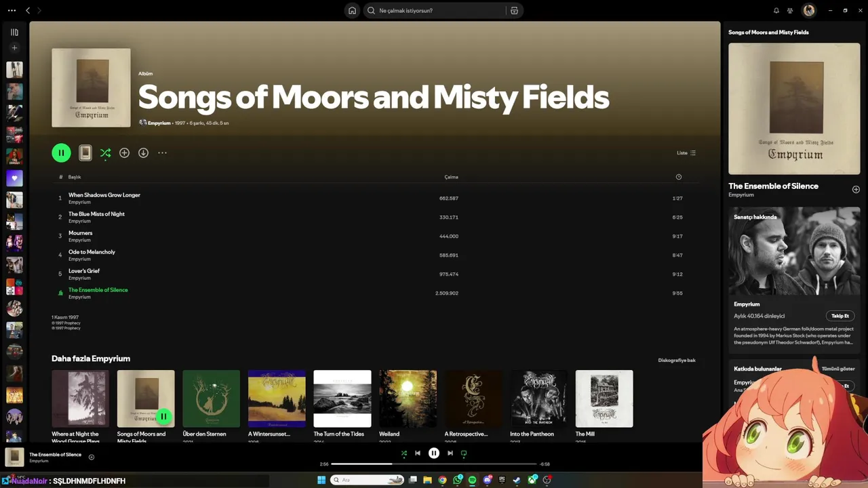
Task: Open the notifications bell
Action: click(x=776, y=10)
